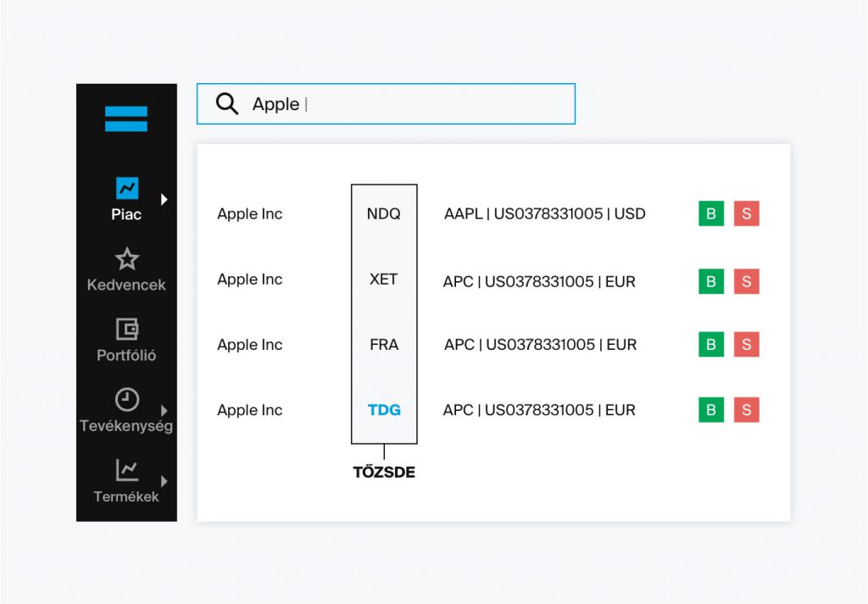Click Apple Inc in the FRA row

[250, 345]
